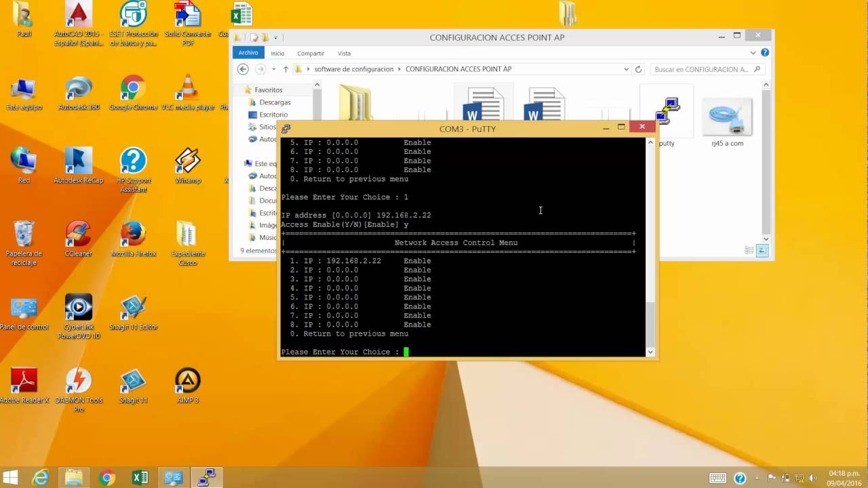Open the Inicio ribbon tab
This screenshot has height=488, width=868.
coord(277,53)
